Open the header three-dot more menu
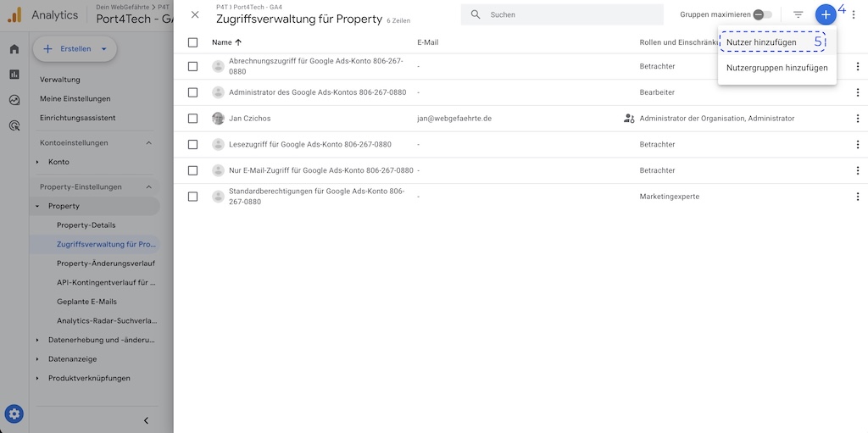The image size is (868, 433). pyautogui.click(x=854, y=15)
